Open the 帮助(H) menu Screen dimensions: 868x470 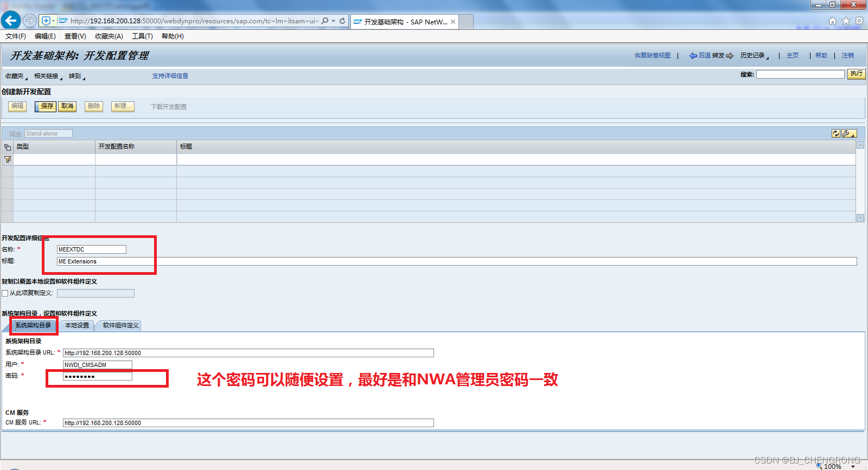pyautogui.click(x=173, y=36)
